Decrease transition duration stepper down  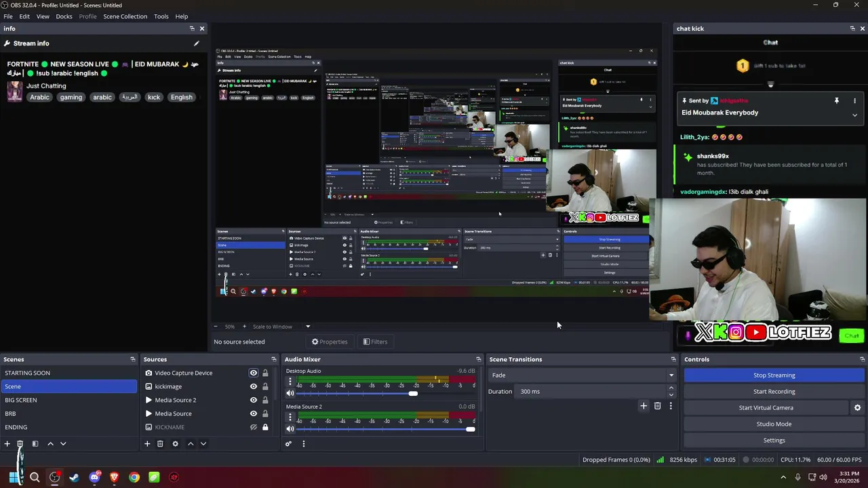tap(671, 394)
